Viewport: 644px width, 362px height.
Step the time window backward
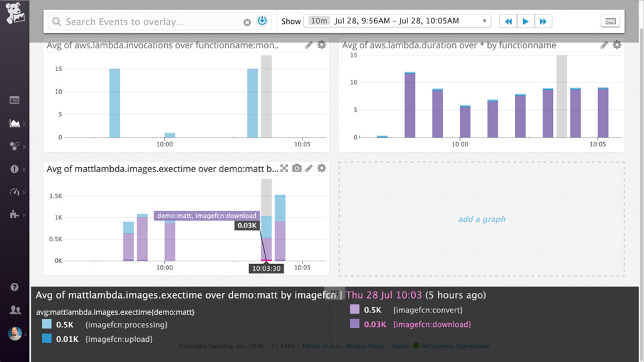(508, 21)
